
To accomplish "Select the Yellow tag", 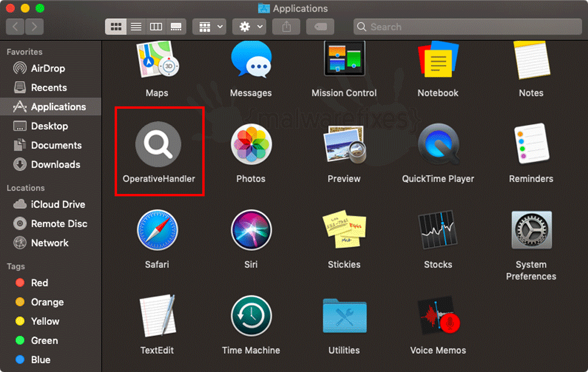I will tap(51, 321).
